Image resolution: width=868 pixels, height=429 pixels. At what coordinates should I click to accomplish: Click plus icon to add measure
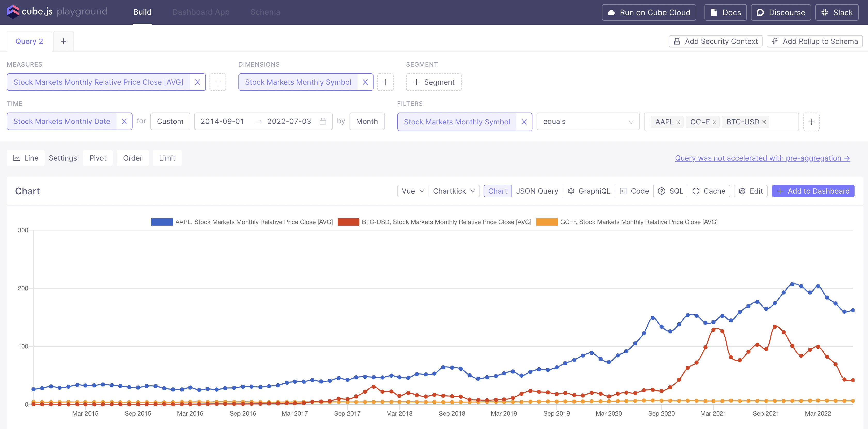pos(218,82)
